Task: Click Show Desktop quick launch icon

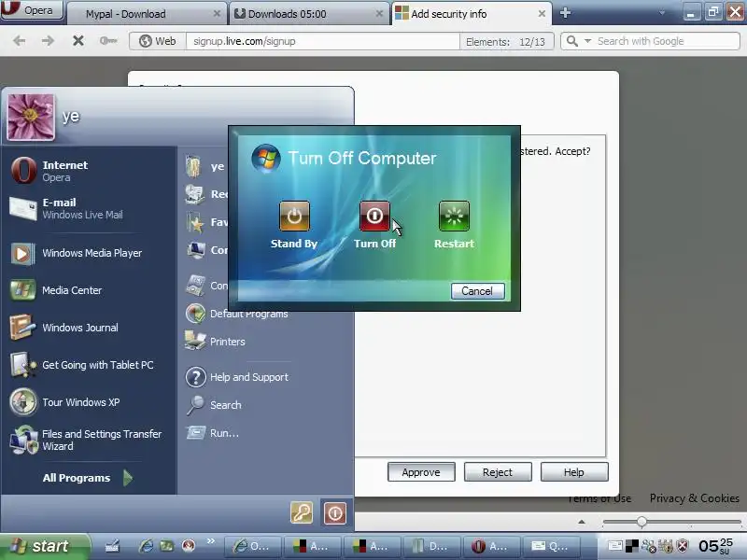Action: (112, 546)
